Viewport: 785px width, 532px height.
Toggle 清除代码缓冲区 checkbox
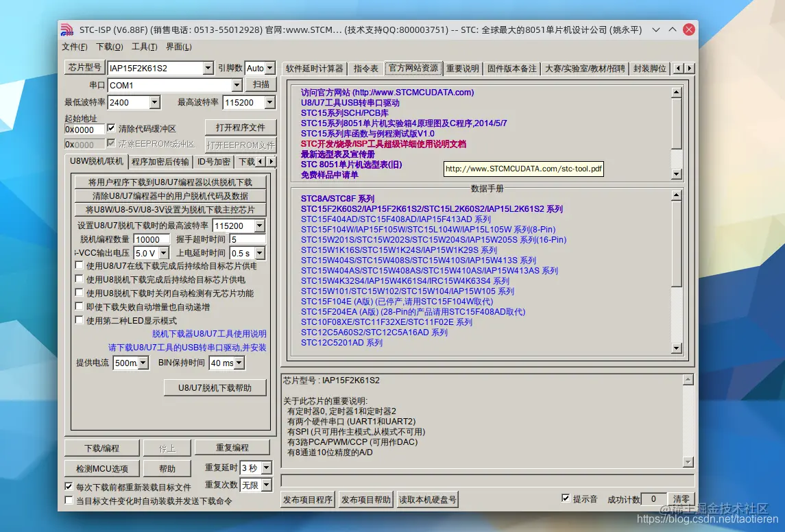[x=111, y=128]
